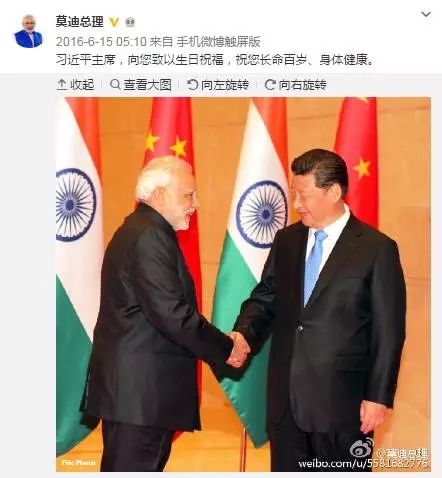Click the magnifier icon beside 查看大图
Viewport: 442px width, 478px height.
pos(115,84)
